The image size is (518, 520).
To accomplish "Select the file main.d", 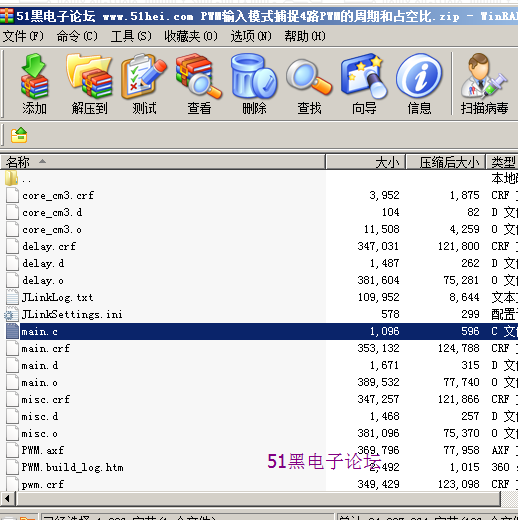I will 40,365.
